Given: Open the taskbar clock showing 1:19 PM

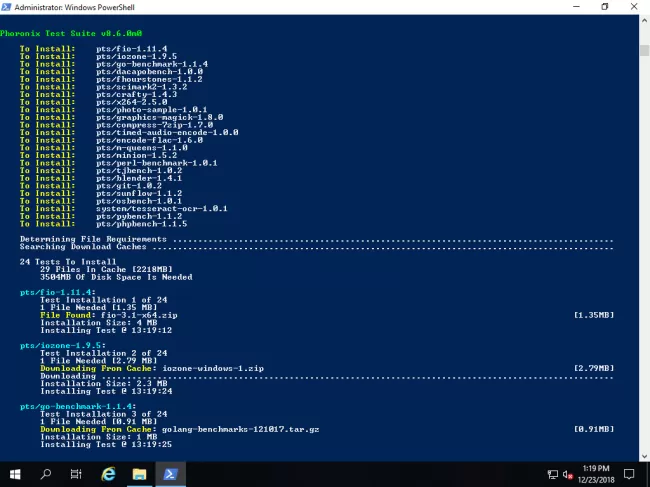Looking at the screenshot, I should coord(596,474).
